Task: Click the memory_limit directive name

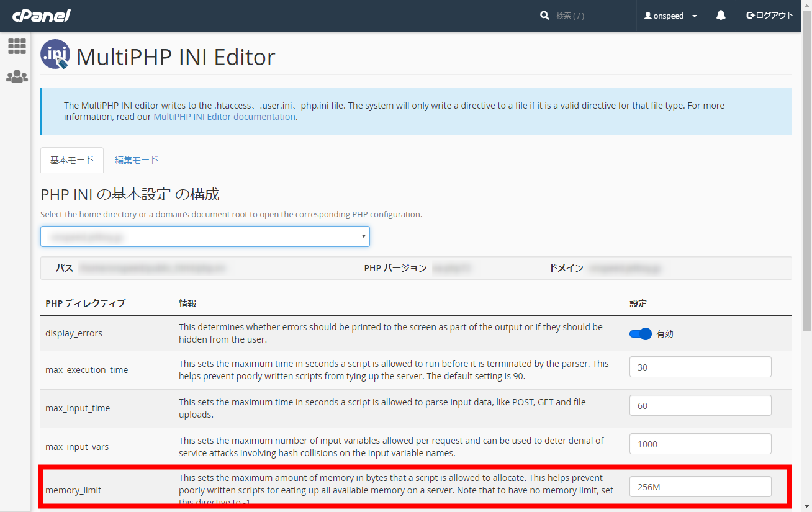Action: pos(73,490)
